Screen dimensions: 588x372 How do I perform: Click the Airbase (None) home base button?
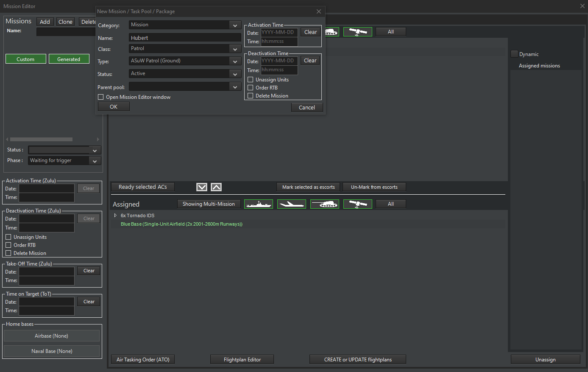[52, 336]
